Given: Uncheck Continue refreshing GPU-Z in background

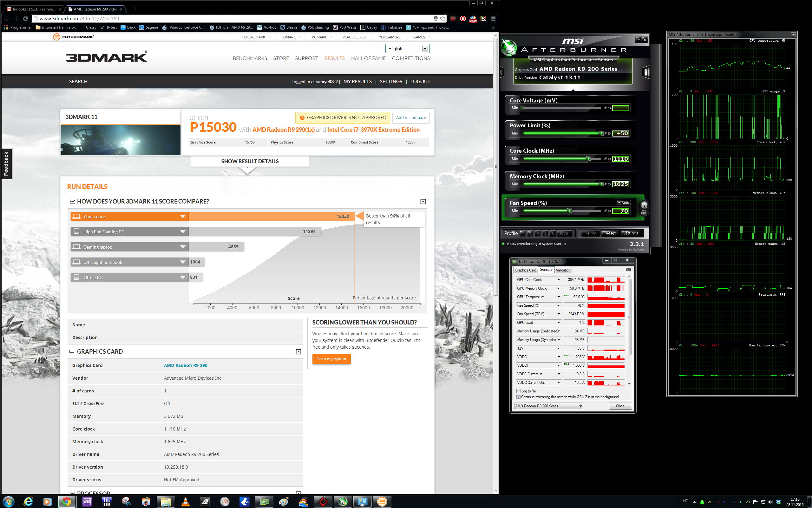Looking at the screenshot, I should (x=518, y=397).
